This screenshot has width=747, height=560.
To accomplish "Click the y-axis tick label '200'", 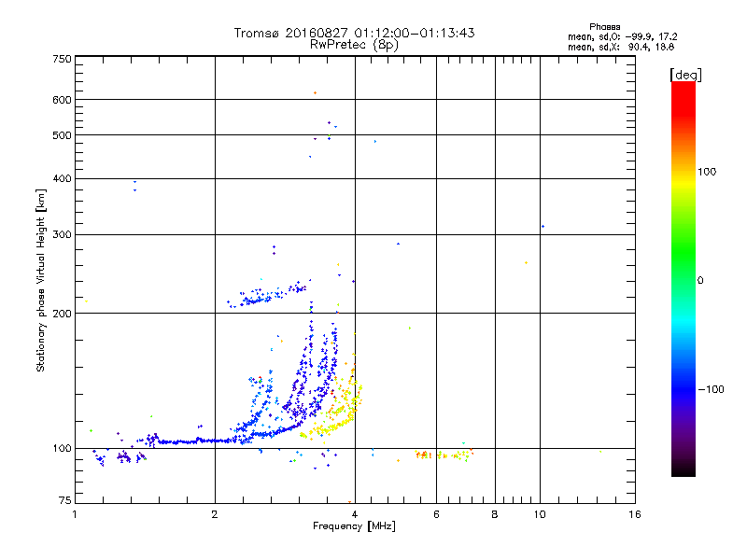I will (x=62, y=314).
